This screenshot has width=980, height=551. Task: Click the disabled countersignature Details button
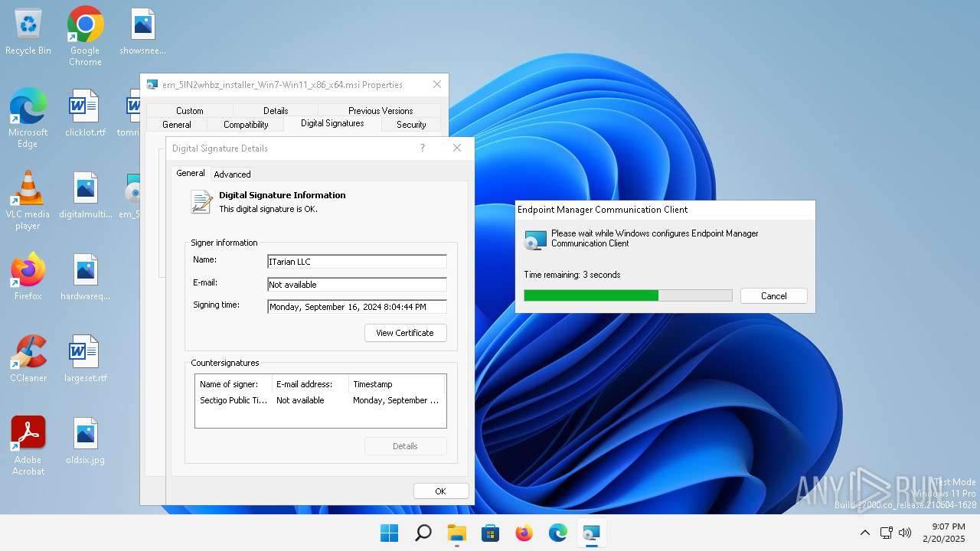(x=405, y=446)
